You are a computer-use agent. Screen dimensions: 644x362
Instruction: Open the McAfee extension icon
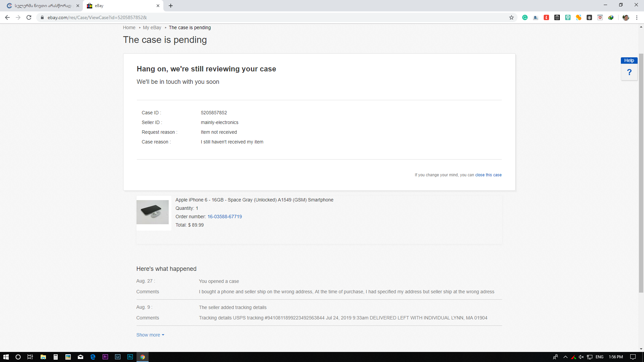tap(600, 17)
